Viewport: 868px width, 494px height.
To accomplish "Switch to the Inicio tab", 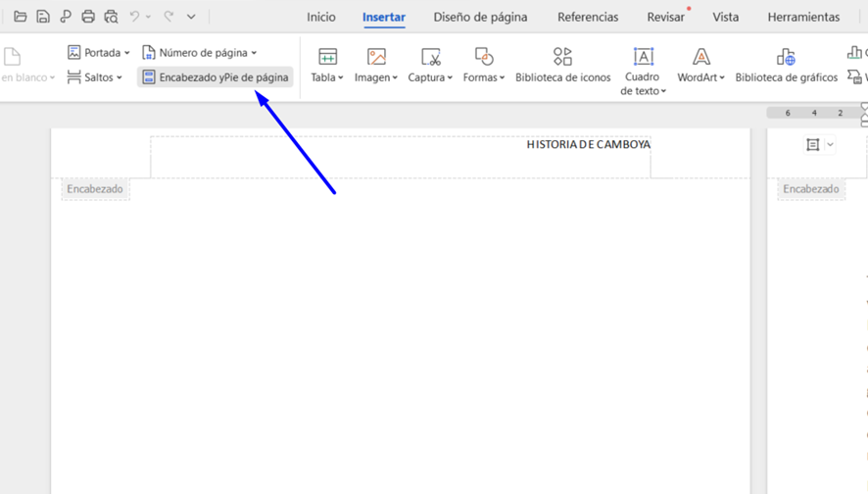I will (321, 18).
